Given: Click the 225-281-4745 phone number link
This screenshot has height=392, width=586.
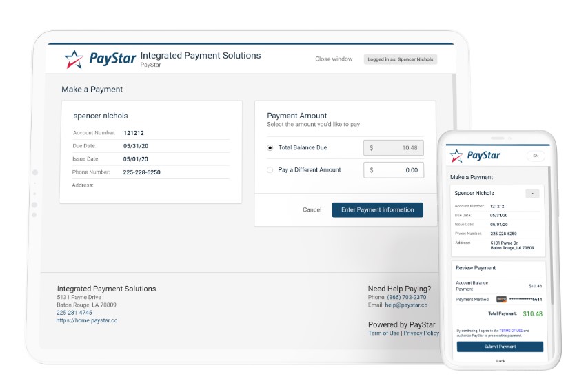Looking at the screenshot, I should tap(74, 313).
